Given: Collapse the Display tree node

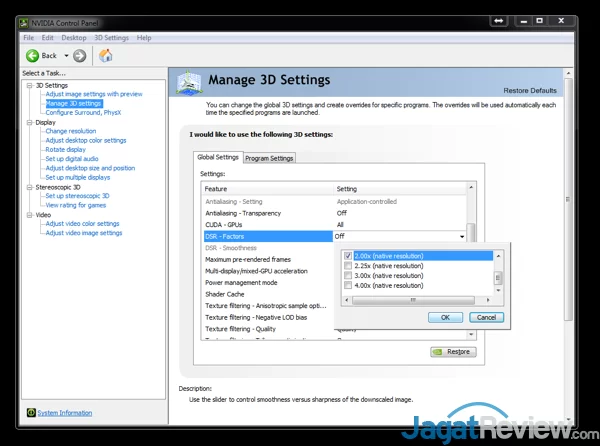Looking at the screenshot, I should click(30, 122).
